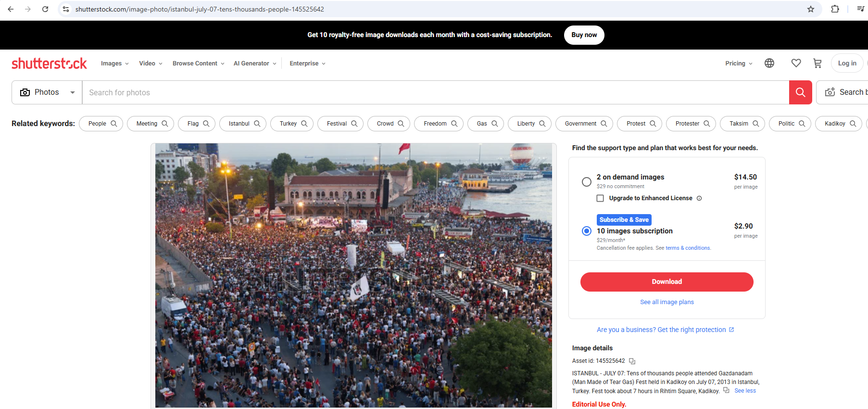Screen dimensions: 868x409
Task: Click the globe language icon
Action: pyautogui.click(x=769, y=63)
